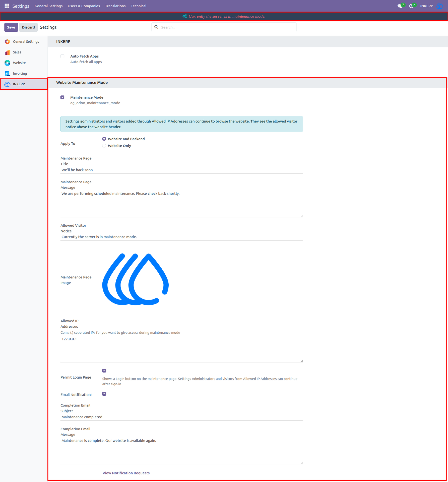Click the Sales sidebar icon
The width and height of the screenshot is (448, 482).
click(7, 52)
